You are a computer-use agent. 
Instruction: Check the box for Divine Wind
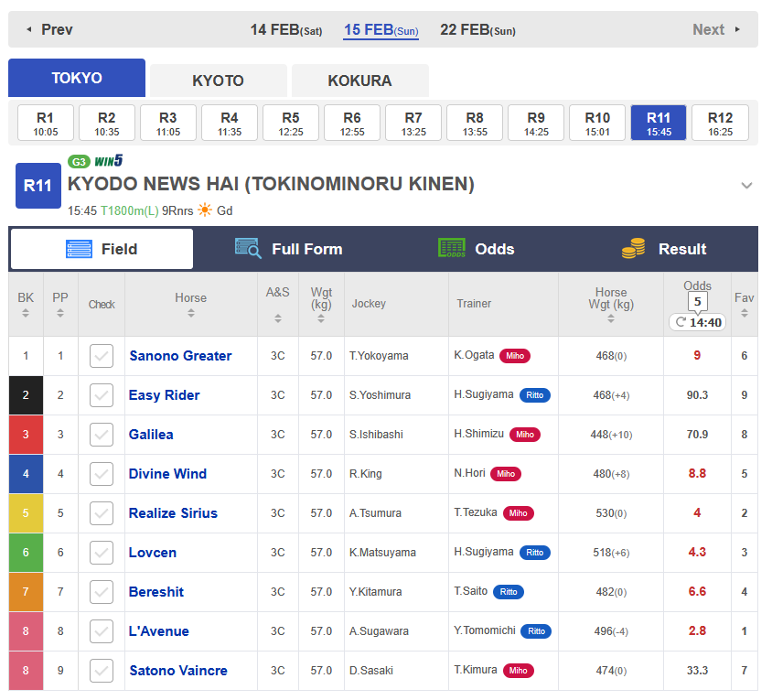[x=102, y=474]
